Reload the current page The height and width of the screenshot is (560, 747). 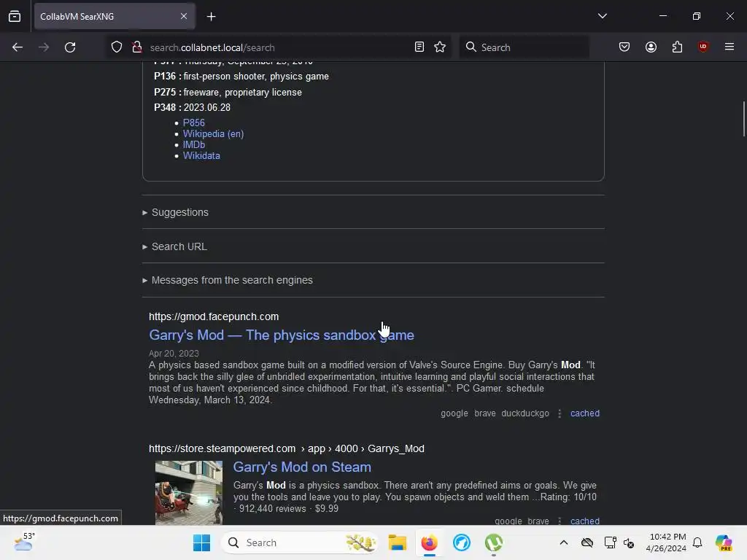(70, 47)
